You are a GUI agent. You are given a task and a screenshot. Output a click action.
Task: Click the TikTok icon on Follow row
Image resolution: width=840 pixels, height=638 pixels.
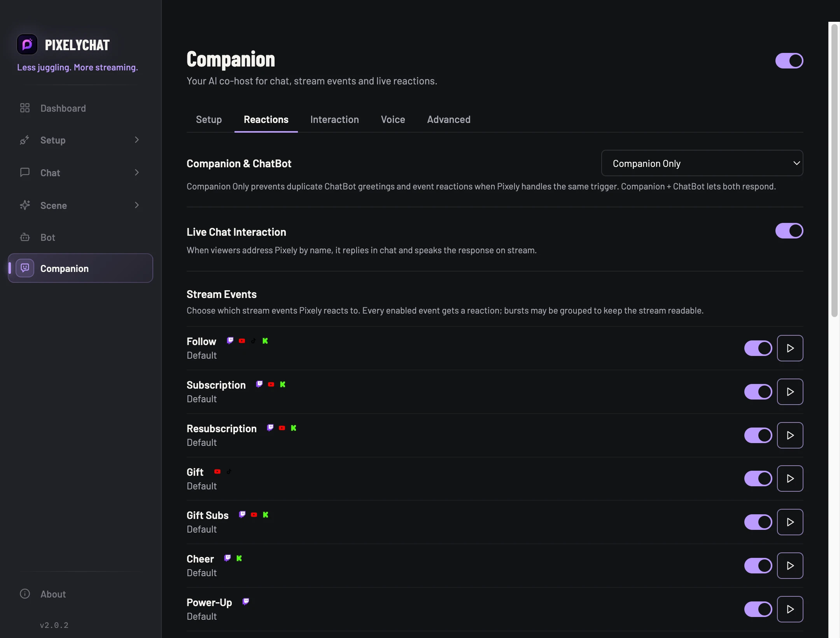coord(254,341)
